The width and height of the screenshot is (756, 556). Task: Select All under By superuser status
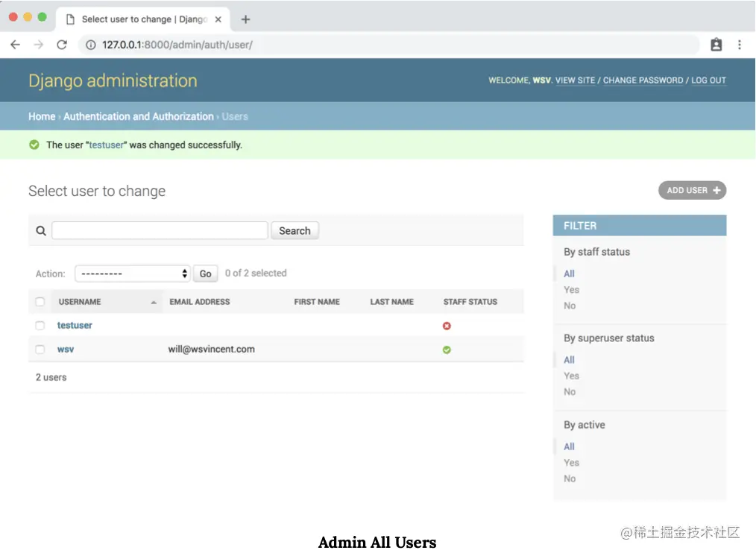pos(569,360)
